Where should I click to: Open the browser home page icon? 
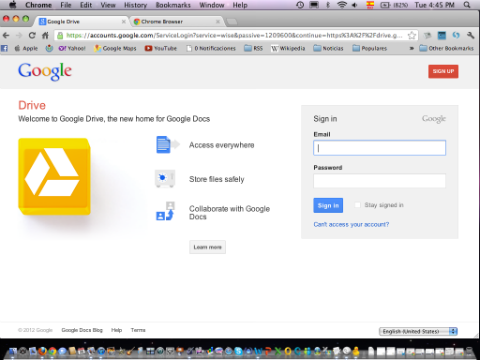45,35
